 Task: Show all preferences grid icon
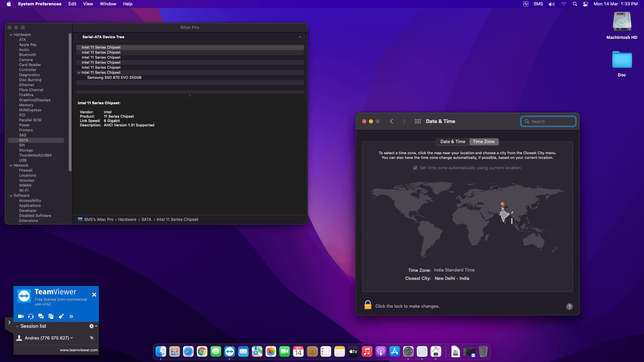418,121
